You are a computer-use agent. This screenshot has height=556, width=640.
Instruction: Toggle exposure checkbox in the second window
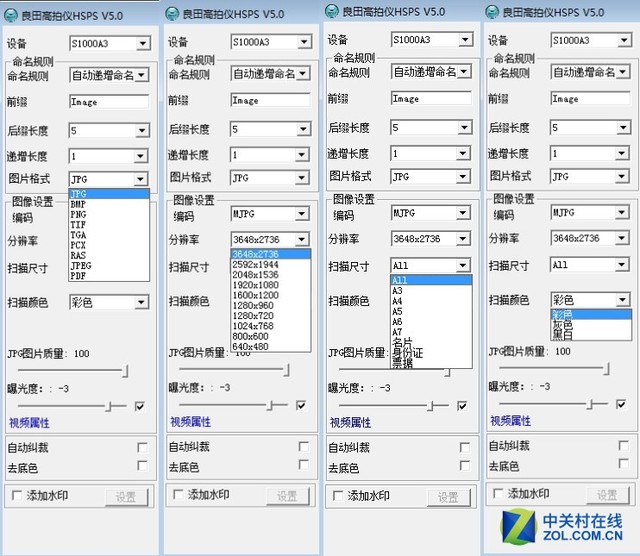coord(301,405)
